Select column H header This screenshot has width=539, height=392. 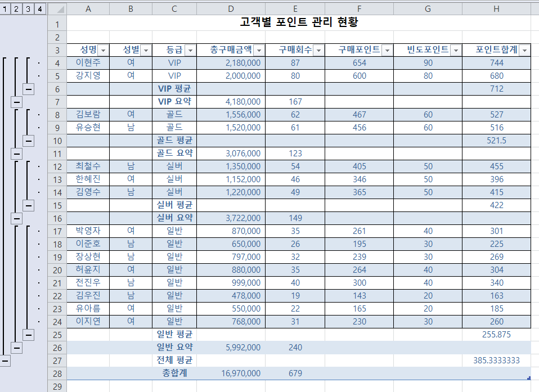pos(496,9)
